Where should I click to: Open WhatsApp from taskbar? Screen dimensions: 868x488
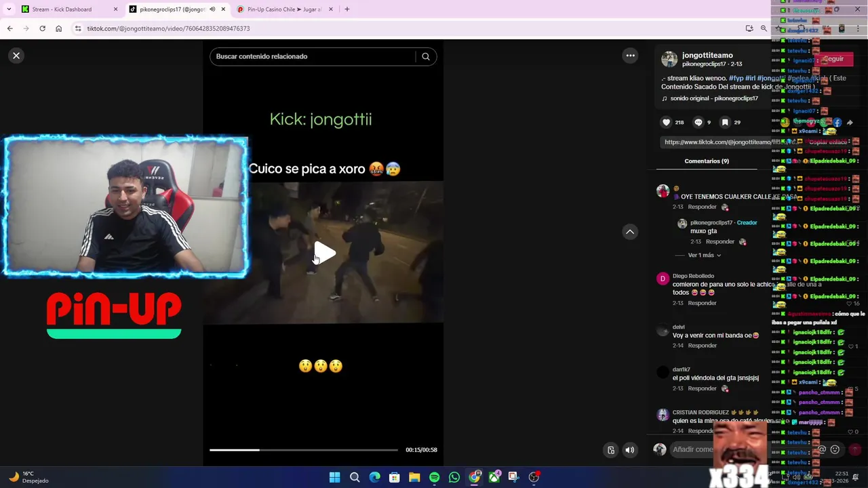pos(454,477)
